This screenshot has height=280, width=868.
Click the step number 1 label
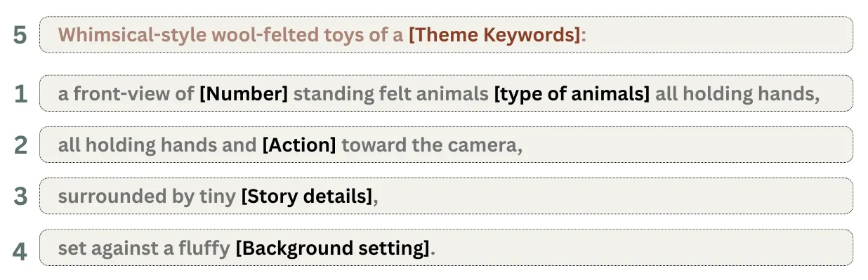tap(20, 94)
